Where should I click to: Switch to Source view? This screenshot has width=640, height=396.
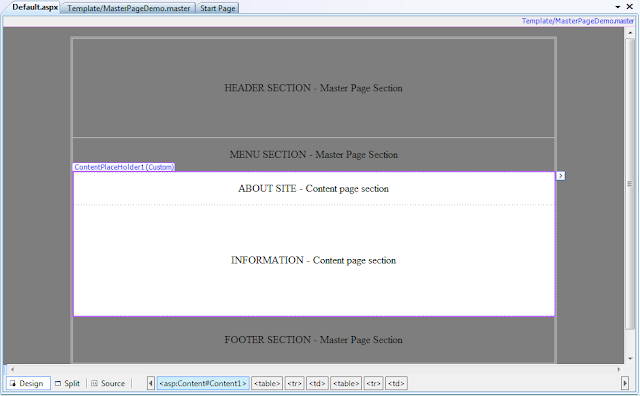pos(109,383)
